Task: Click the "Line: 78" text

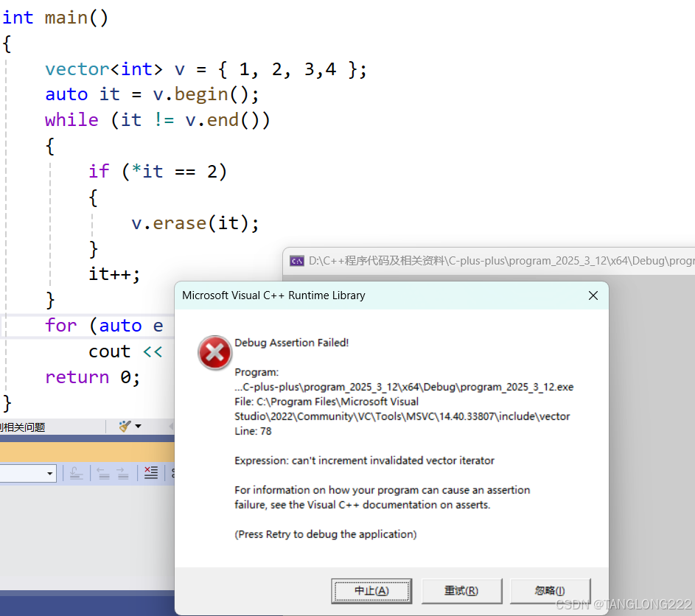Action: coord(253,431)
